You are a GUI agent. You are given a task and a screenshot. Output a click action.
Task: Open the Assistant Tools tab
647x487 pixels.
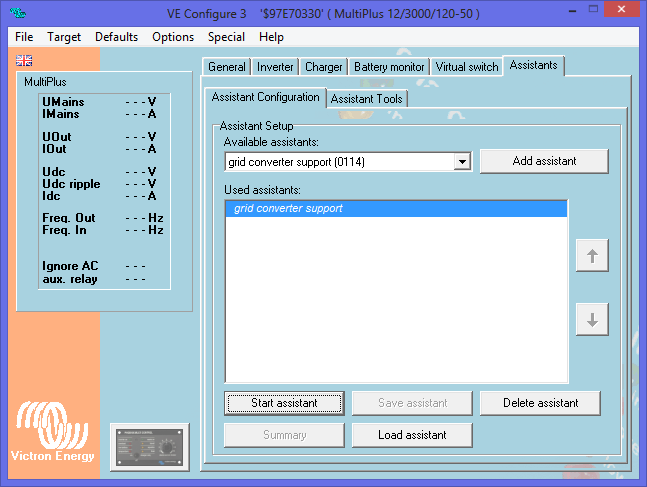coord(367,99)
